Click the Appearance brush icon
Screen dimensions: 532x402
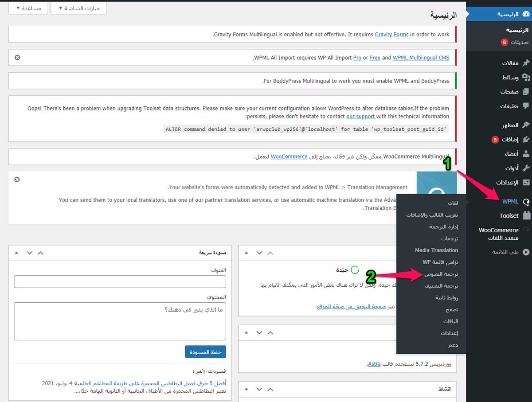point(526,125)
